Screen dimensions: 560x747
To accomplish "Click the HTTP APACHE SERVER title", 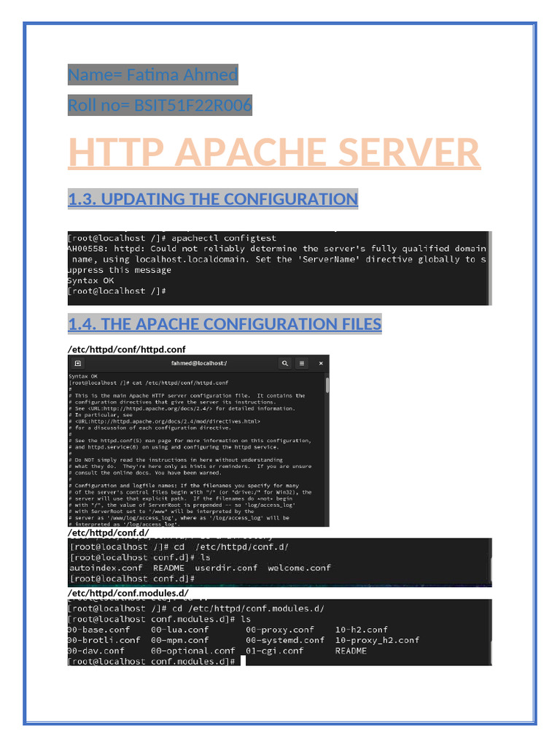I will point(274,152).
